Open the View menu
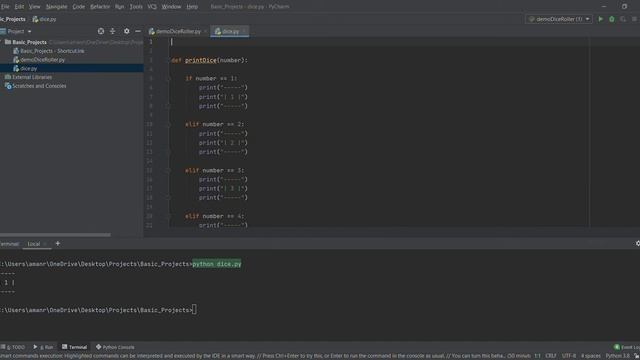Screen dimensions: 640x360 point(34,7)
